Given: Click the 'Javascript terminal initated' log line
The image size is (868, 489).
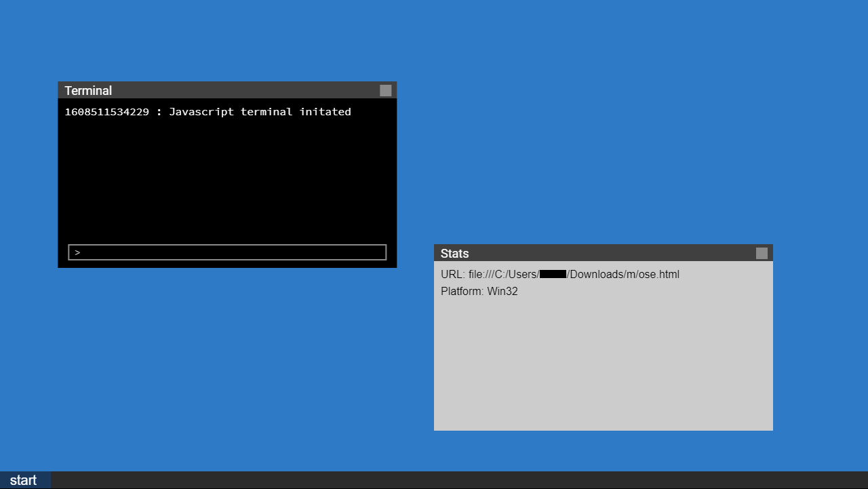Looking at the screenshot, I should [x=208, y=112].
